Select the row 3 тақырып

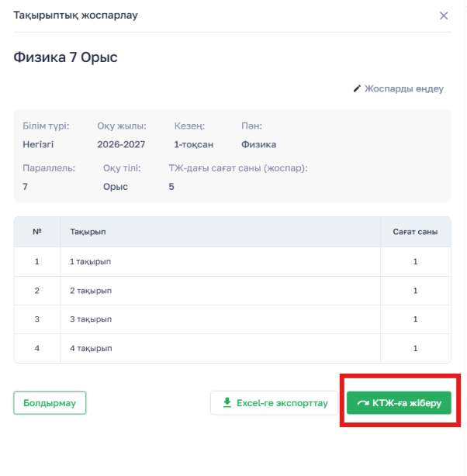click(x=233, y=319)
